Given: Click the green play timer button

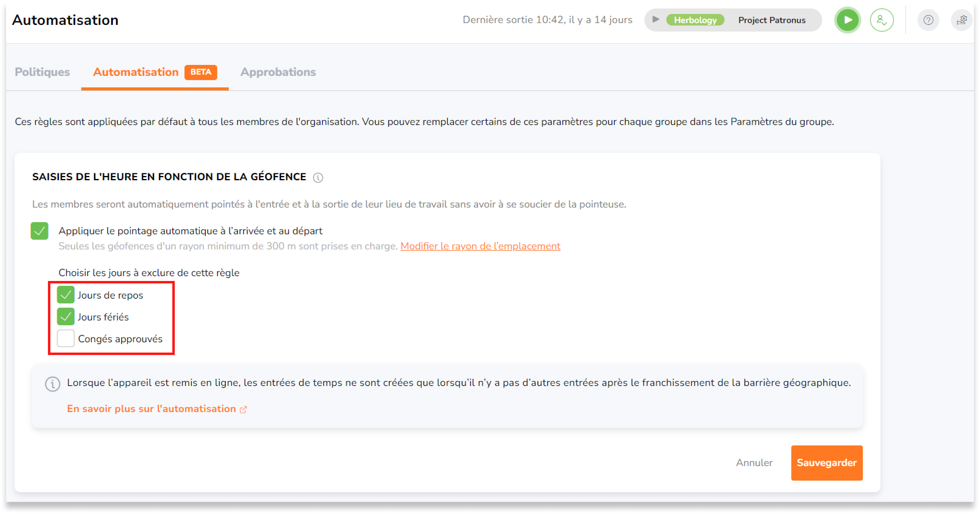Looking at the screenshot, I should coord(847,20).
